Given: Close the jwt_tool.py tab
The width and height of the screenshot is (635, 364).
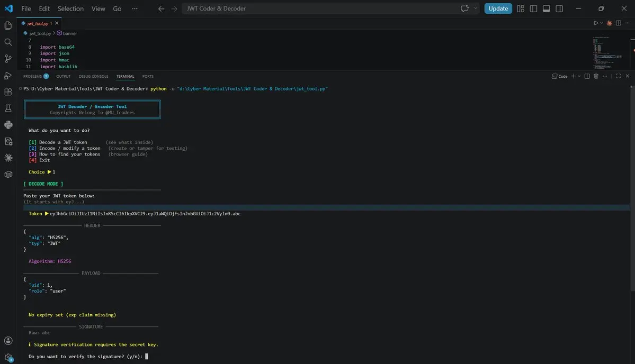Looking at the screenshot, I should (x=57, y=23).
